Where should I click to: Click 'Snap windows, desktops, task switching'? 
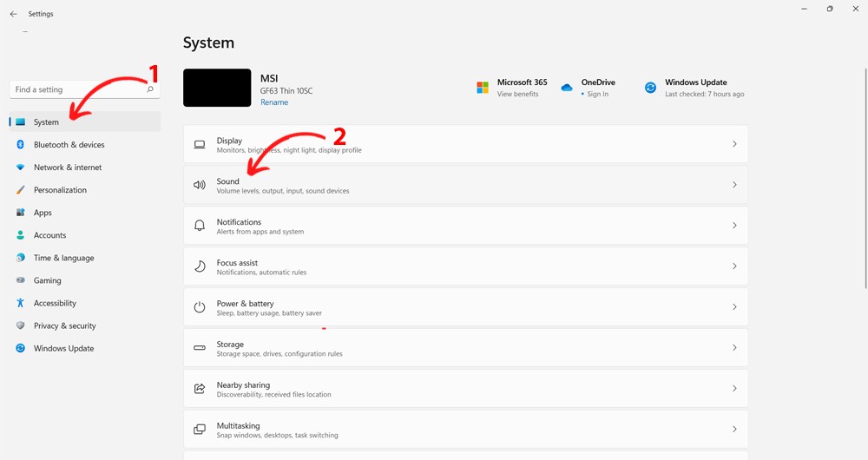click(278, 435)
